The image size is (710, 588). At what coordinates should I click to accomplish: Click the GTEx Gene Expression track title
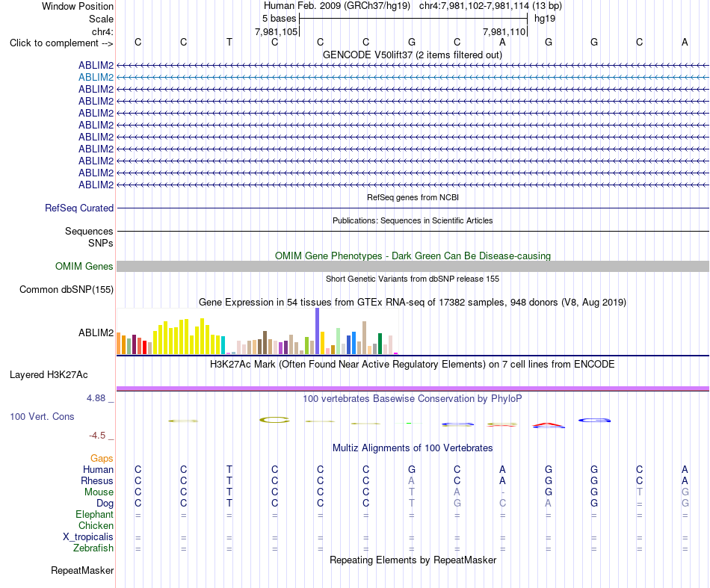pos(413,303)
